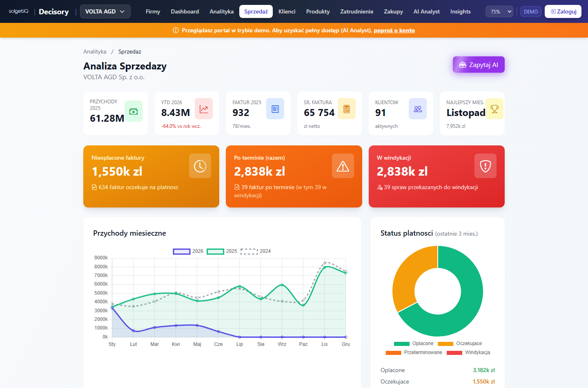Navigate to Produkty in the top menu
Screen dimensions: 588x388
[318, 11]
